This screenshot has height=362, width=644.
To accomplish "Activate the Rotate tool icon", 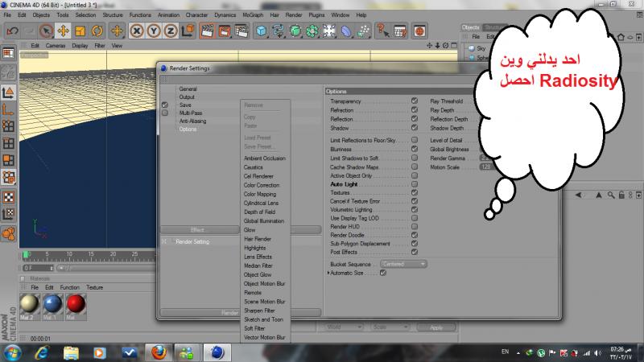I will pyautogui.click(x=97, y=31).
